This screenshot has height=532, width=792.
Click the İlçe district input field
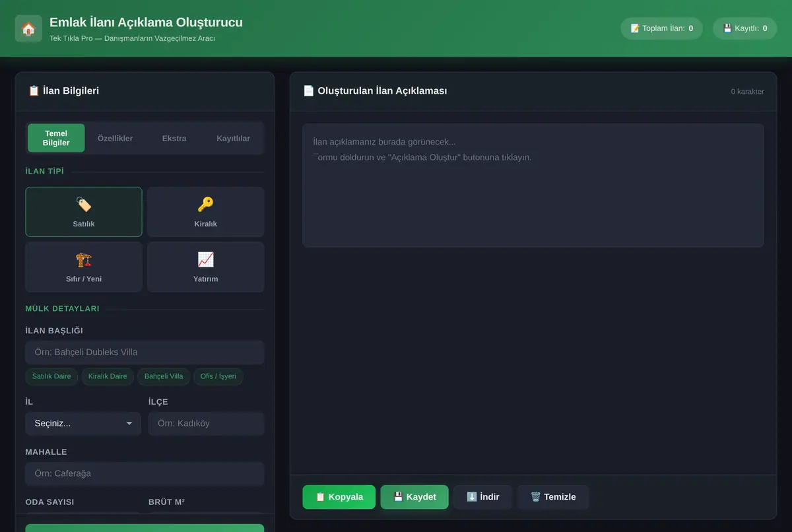coord(206,424)
